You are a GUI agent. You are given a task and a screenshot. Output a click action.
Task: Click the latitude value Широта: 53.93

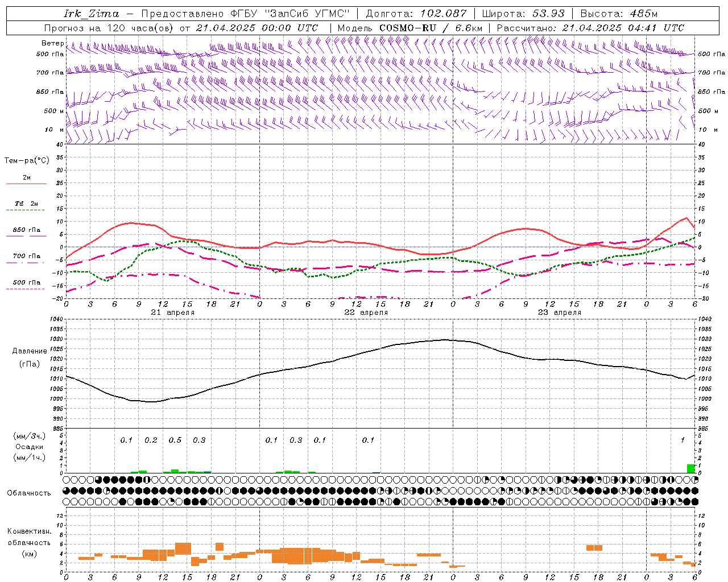pos(523,14)
